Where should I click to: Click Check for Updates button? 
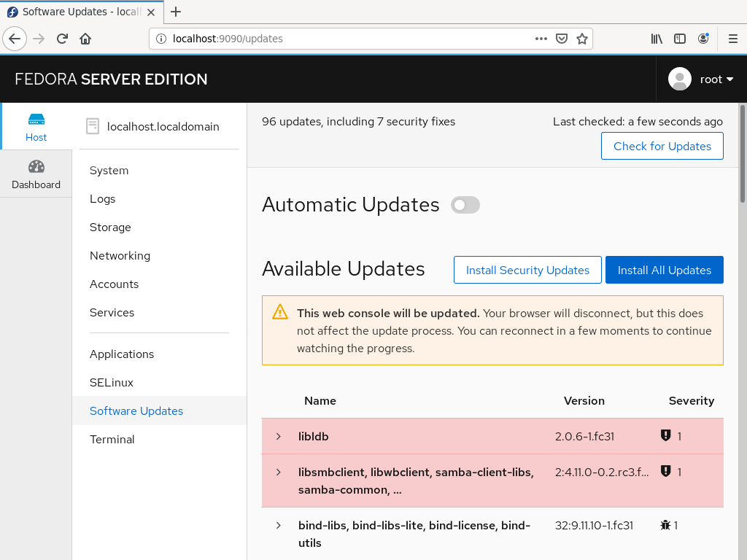tap(662, 146)
